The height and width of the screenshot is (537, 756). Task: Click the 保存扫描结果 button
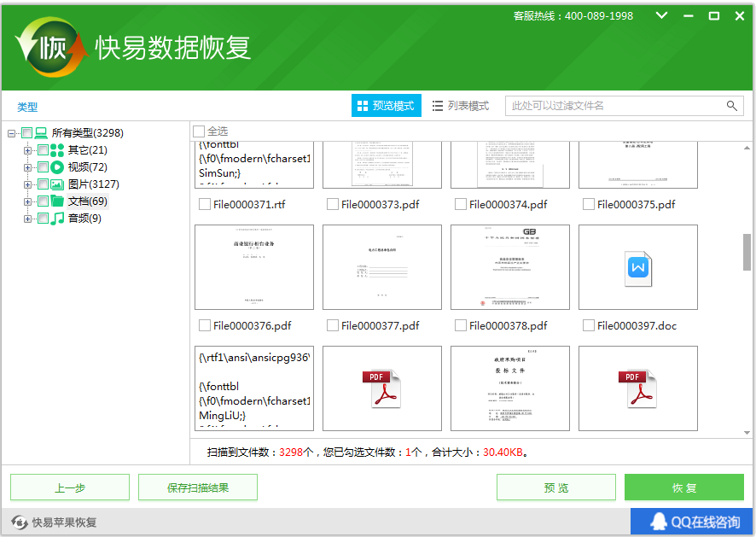(198, 487)
